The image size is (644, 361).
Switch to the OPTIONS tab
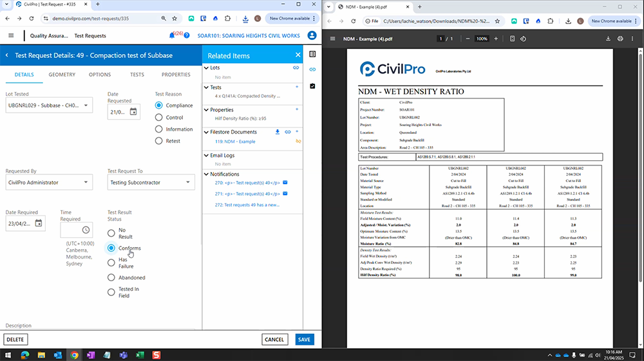(100, 75)
